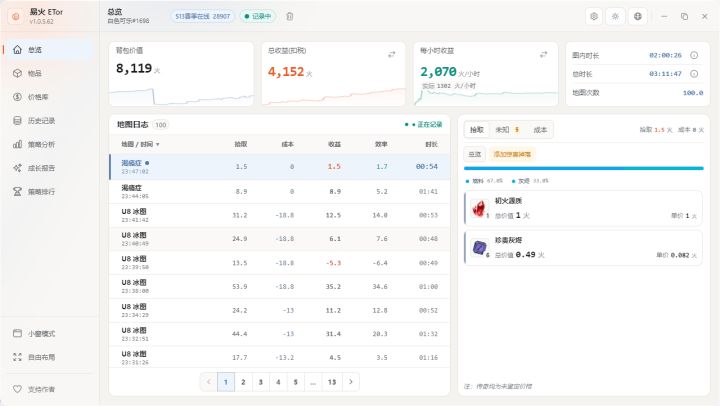This screenshot has height=406, width=720.
Task: Click the circle icon next to 02:00:26
Action: pos(694,55)
